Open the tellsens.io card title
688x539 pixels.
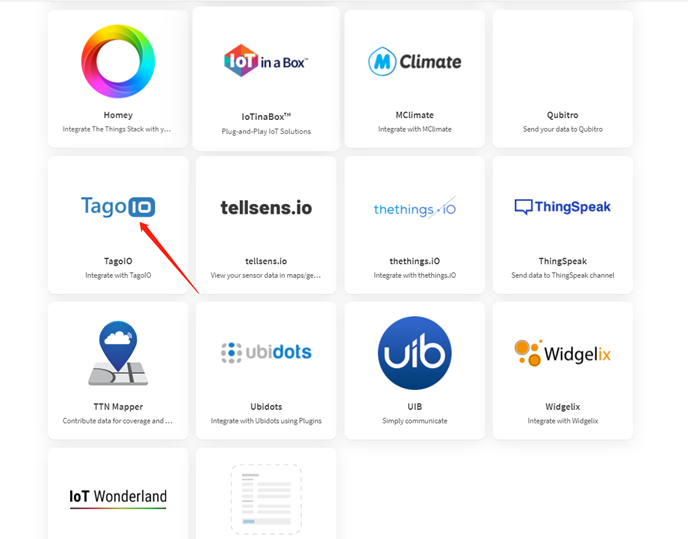(266, 261)
